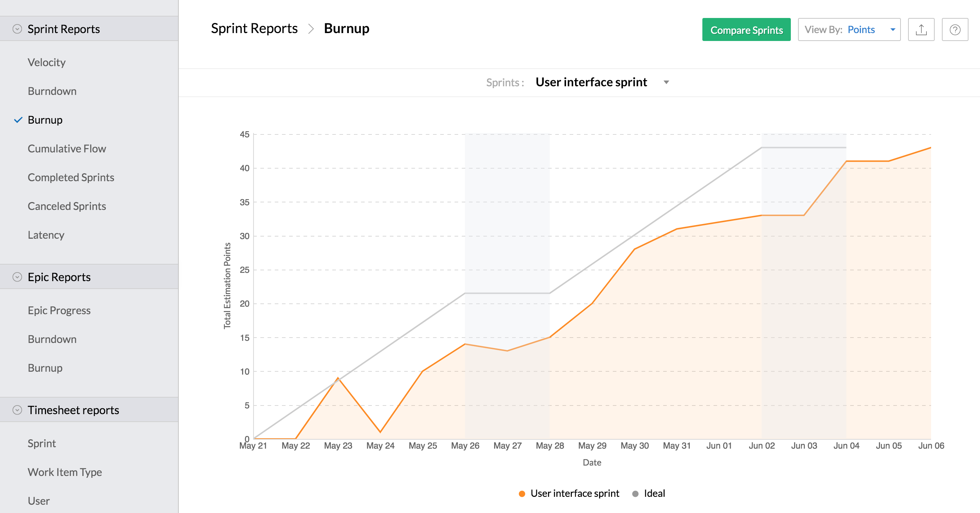Viewport: 980px width, 513px height.
Task: Open the Sprint timesheet report
Action: pyautogui.click(x=42, y=443)
